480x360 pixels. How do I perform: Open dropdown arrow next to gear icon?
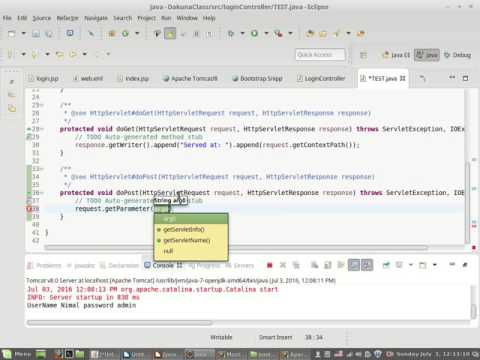tap(242, 33)
